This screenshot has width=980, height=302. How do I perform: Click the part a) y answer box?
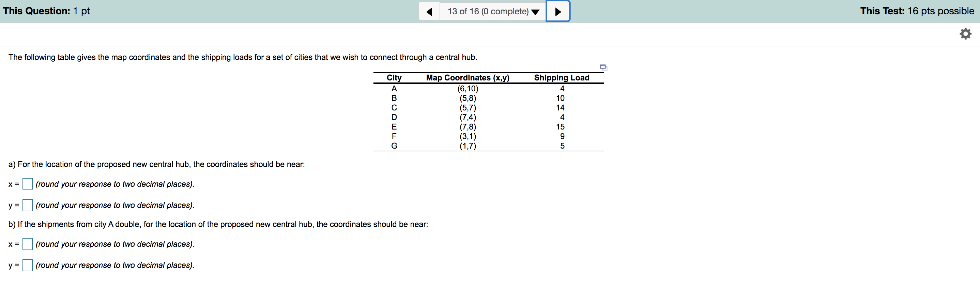point(27,205)
